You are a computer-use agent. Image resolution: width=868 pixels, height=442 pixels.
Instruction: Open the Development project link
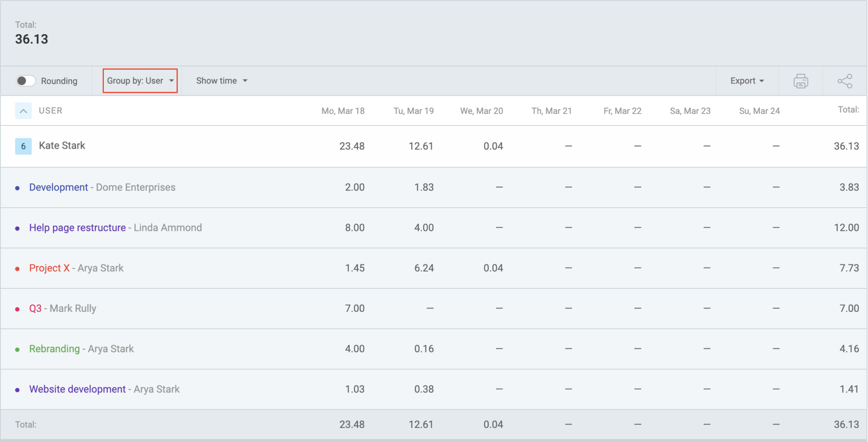58,187
